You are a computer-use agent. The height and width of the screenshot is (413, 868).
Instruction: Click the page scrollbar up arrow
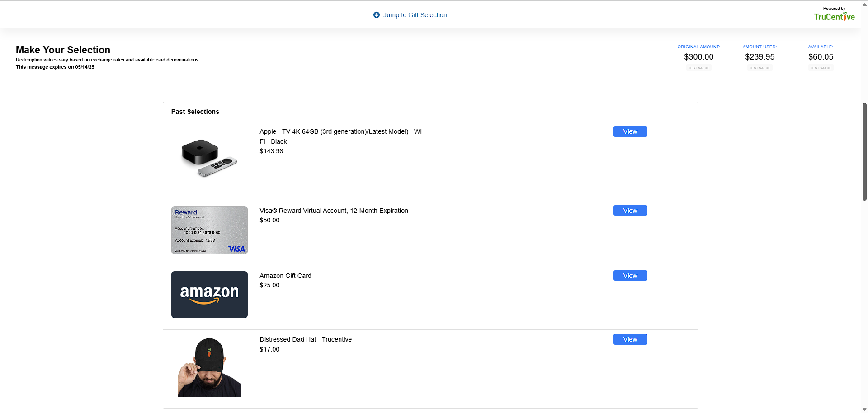864,5
